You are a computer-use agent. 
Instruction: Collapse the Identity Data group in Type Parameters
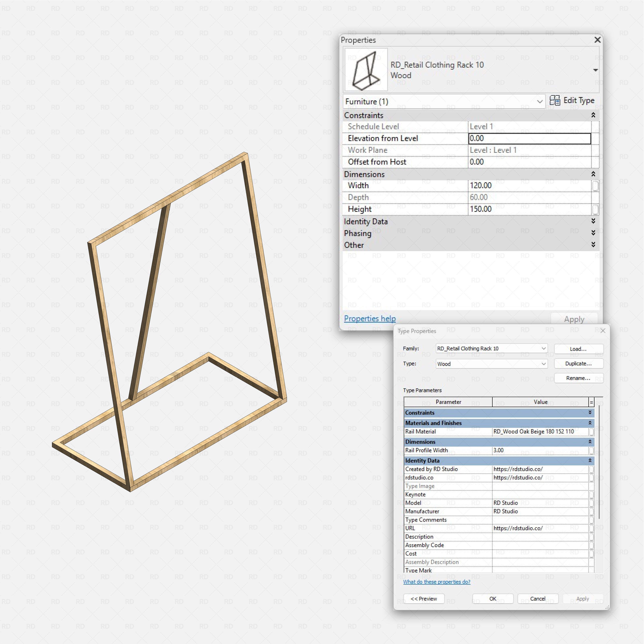pos(590,461)
